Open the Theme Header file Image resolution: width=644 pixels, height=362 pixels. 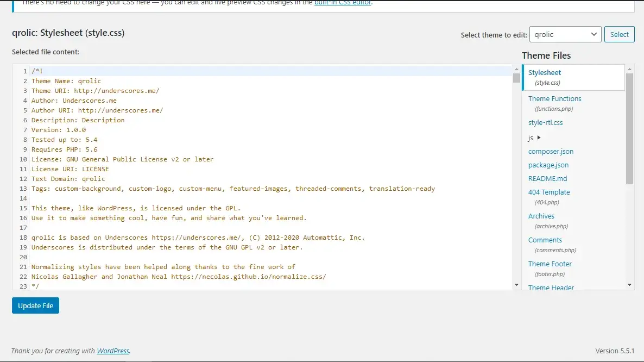(x=551, y=287)
